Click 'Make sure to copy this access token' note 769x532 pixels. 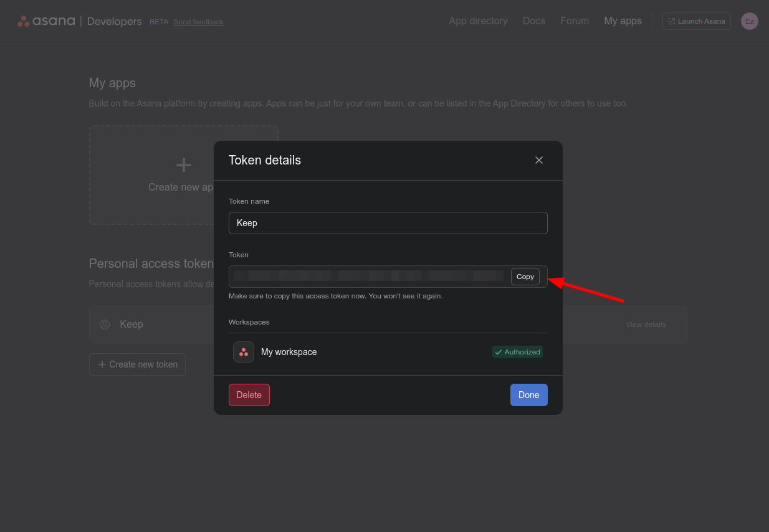[x=336, y=296]
